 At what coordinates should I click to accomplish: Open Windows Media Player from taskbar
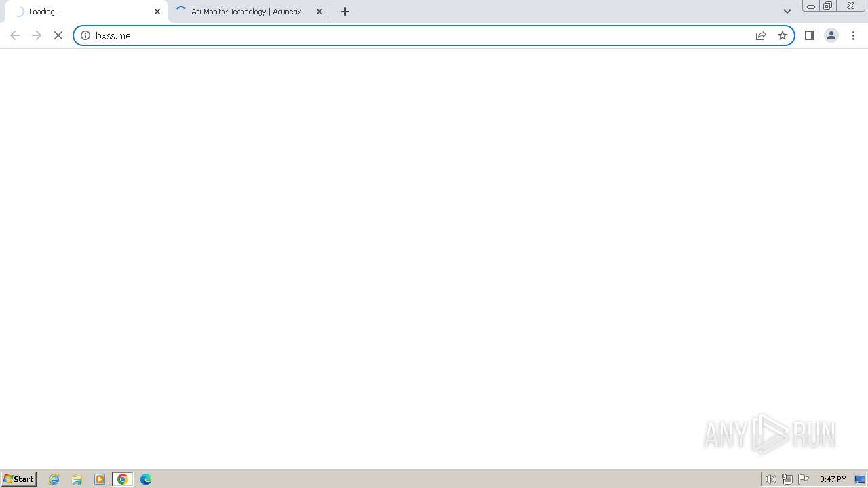coord(100,479)
